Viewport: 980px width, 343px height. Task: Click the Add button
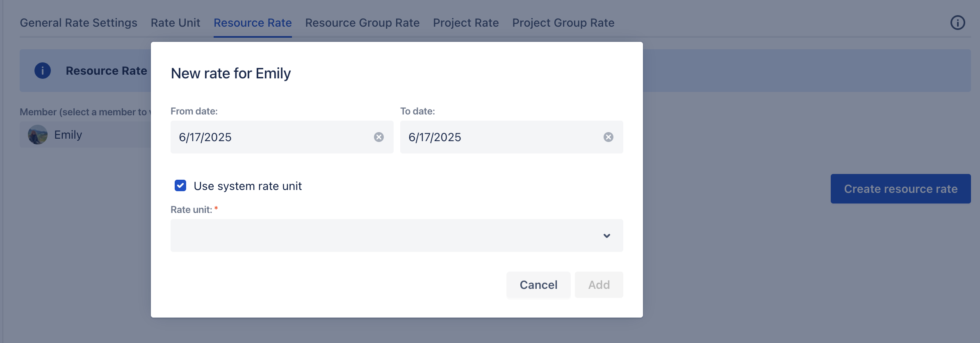[x=599, y=285]
